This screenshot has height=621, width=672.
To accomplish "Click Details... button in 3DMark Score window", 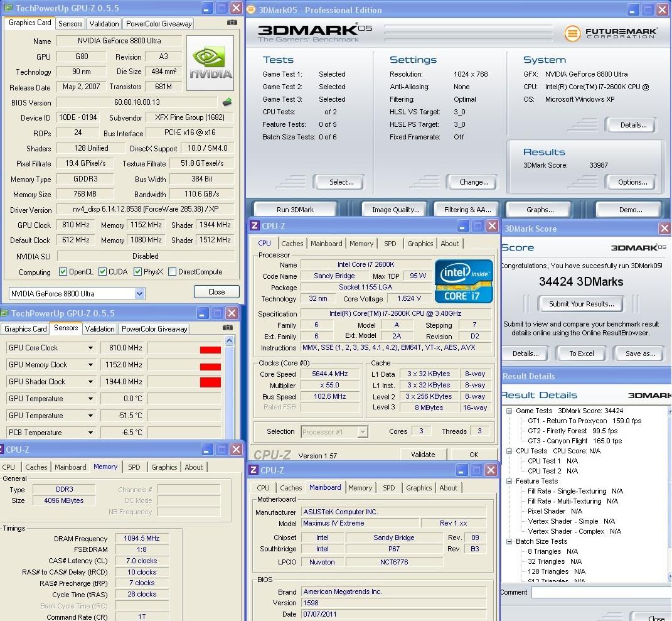I will coord(525,354).
